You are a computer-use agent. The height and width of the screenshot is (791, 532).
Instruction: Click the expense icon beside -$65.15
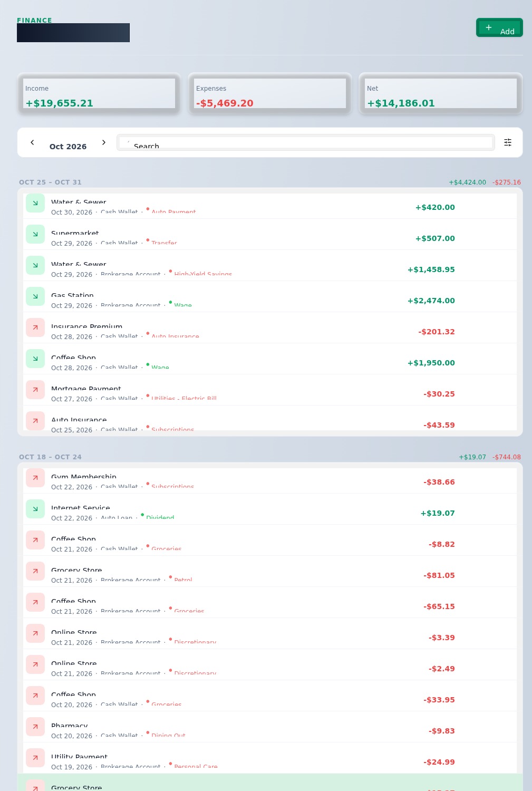[x=35, y=602]
